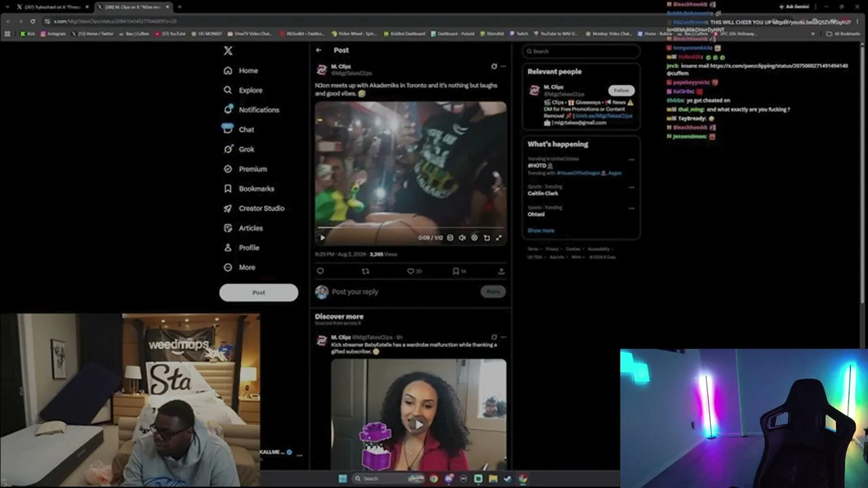Viewport: 868px width, 488px height.
Task: Expand the video to fullscreen
Action: pos(499,238)
